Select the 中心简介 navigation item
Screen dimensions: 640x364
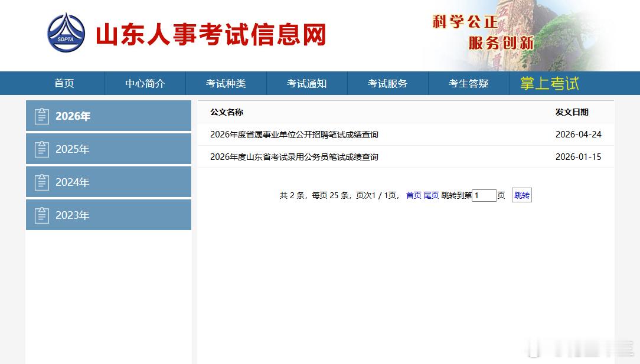click(x=145, y=83)
